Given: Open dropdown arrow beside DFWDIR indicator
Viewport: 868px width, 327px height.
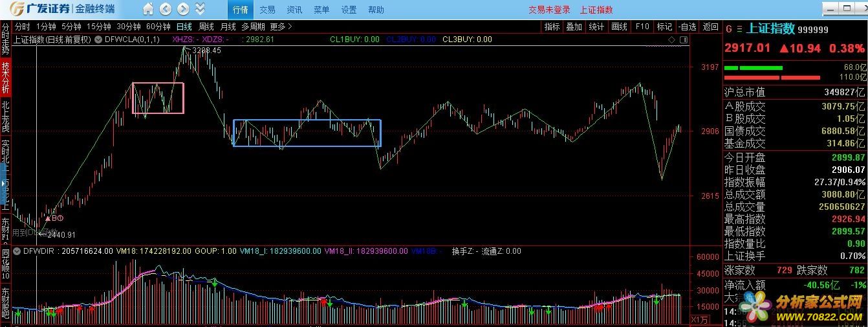Looking at the screenshot, I should pyautogui.click(x=17, y=251).
